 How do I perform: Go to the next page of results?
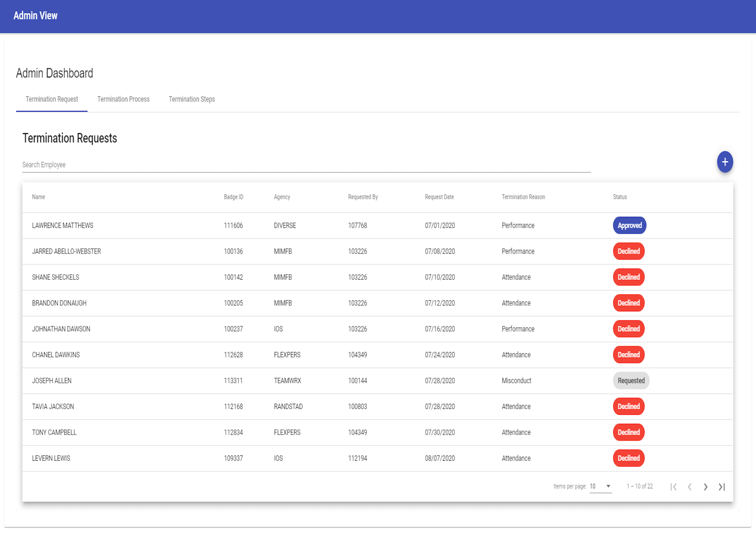tap(705, 487)
